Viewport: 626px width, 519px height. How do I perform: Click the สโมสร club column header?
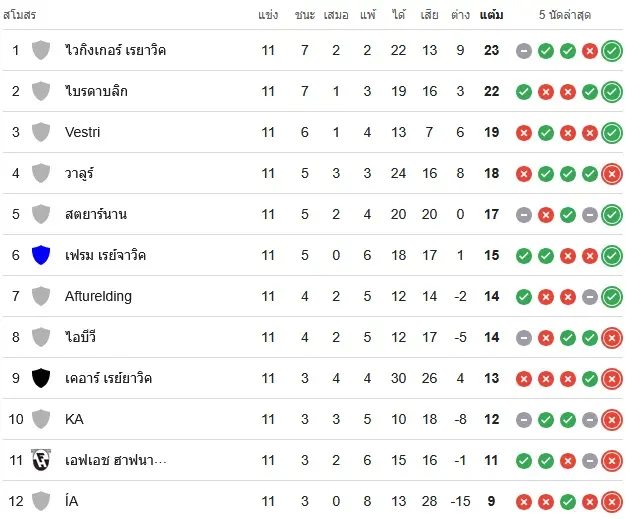point(20,15)
